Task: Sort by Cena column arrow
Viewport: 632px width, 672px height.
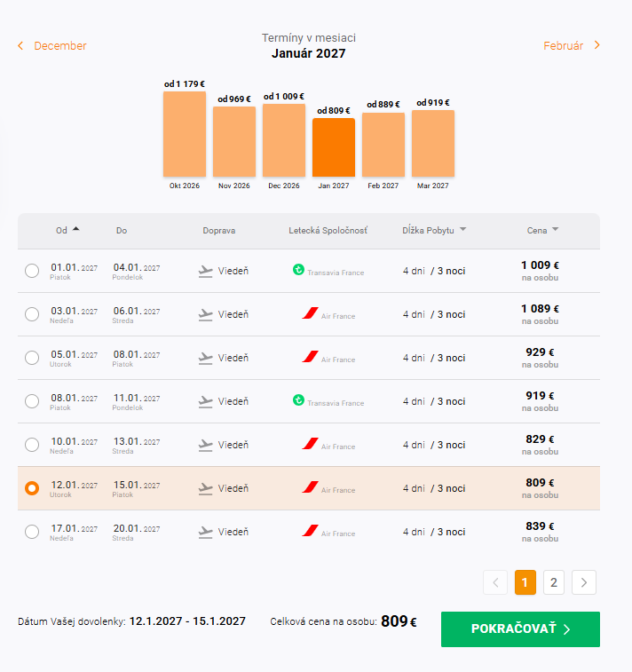Action: coord(556,230)
